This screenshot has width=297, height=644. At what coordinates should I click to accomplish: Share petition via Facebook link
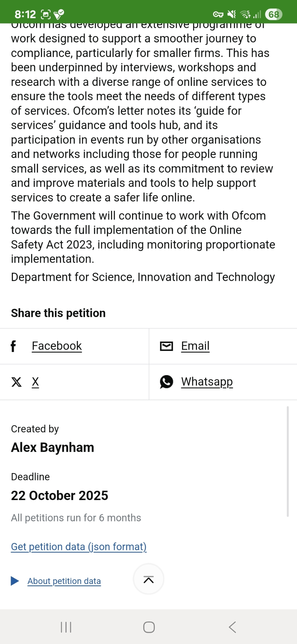coord(57,346)
